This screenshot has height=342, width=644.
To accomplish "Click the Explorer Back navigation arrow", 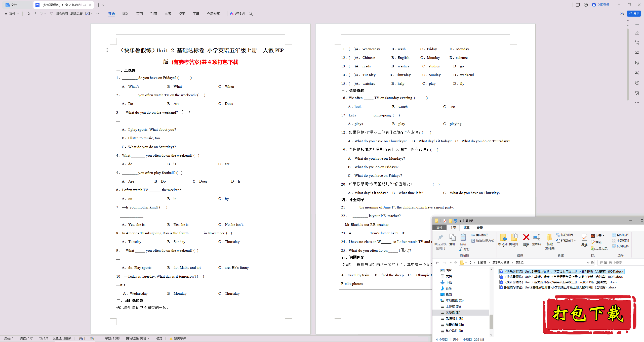I will [x=437, y=263].
